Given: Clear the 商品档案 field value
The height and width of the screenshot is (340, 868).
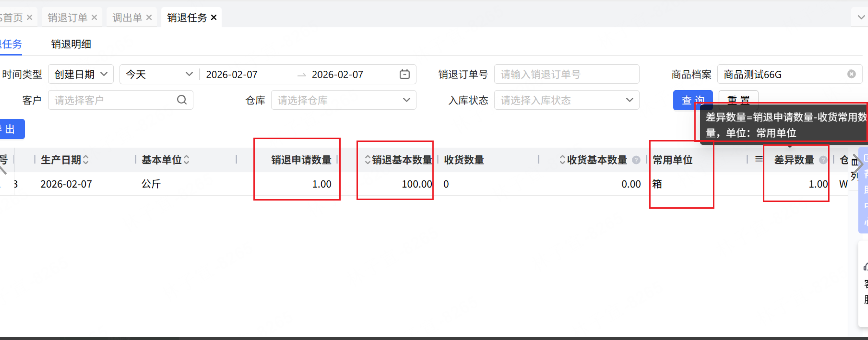Looking at the screenshot, I should (x=851, y=74).
